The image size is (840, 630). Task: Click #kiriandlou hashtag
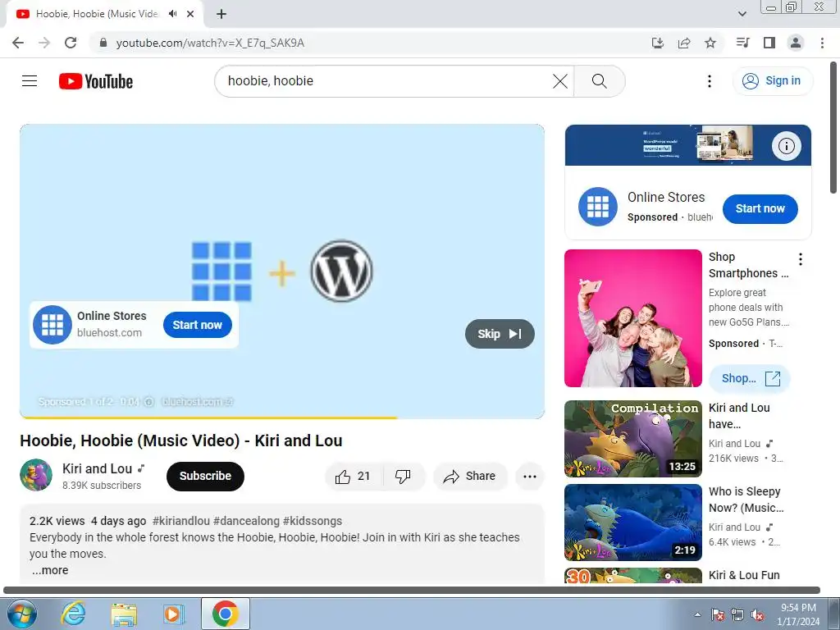point(181,521)
